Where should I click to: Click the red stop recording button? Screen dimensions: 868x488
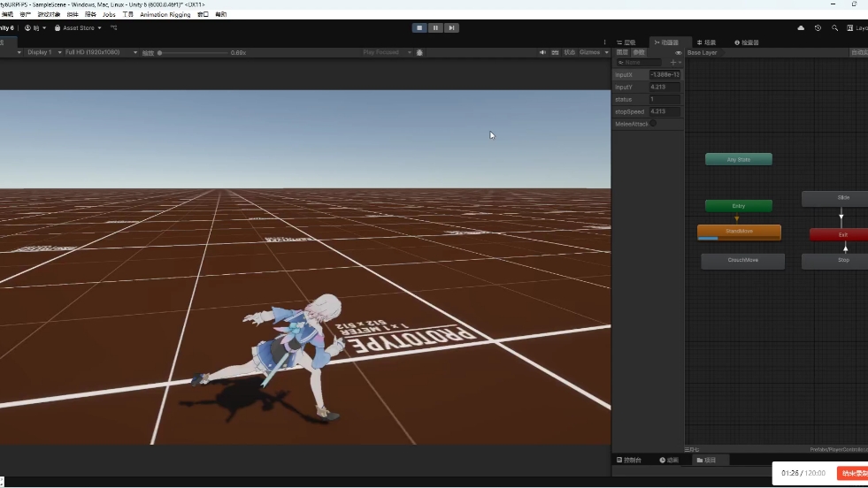click(853, 474)
